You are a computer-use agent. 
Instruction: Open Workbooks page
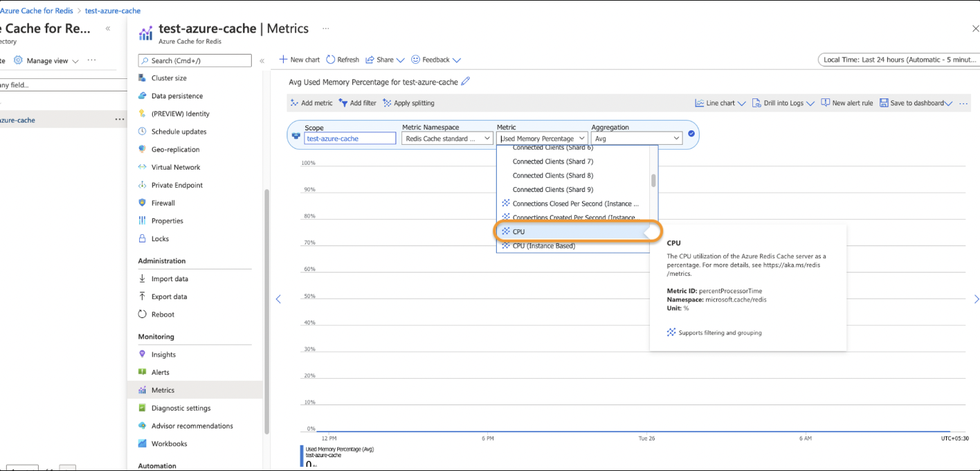pyautogui.click(x=169, y=444)
